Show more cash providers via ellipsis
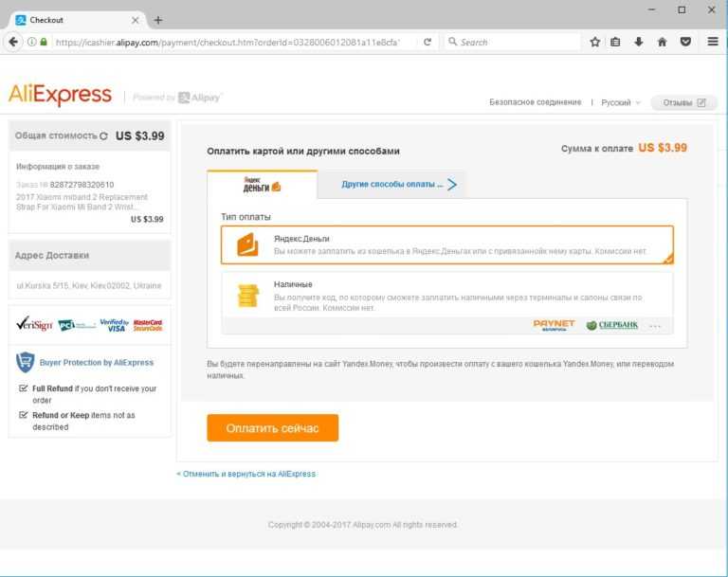 point(655,326)
